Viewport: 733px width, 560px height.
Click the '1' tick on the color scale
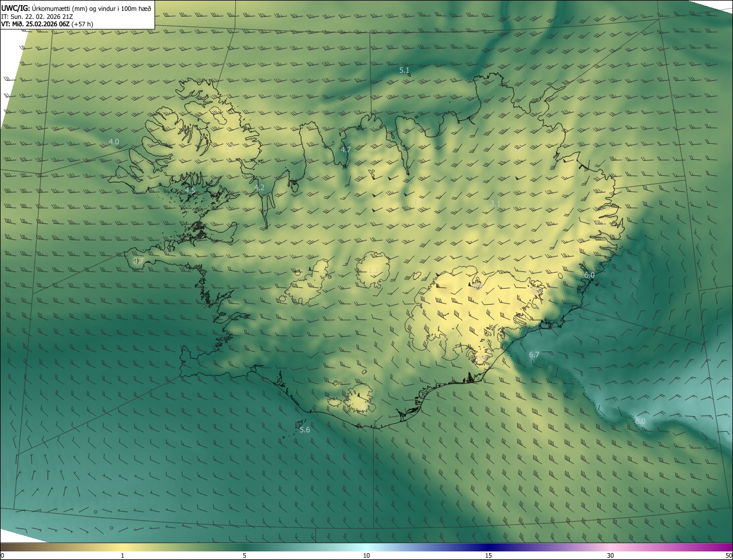123,555
